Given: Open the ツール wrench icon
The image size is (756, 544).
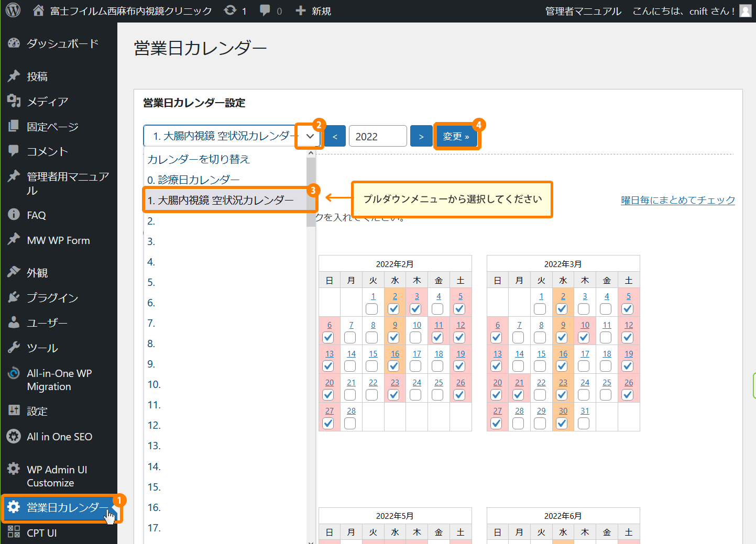Looking at the screenshot, I should (14, 348).
